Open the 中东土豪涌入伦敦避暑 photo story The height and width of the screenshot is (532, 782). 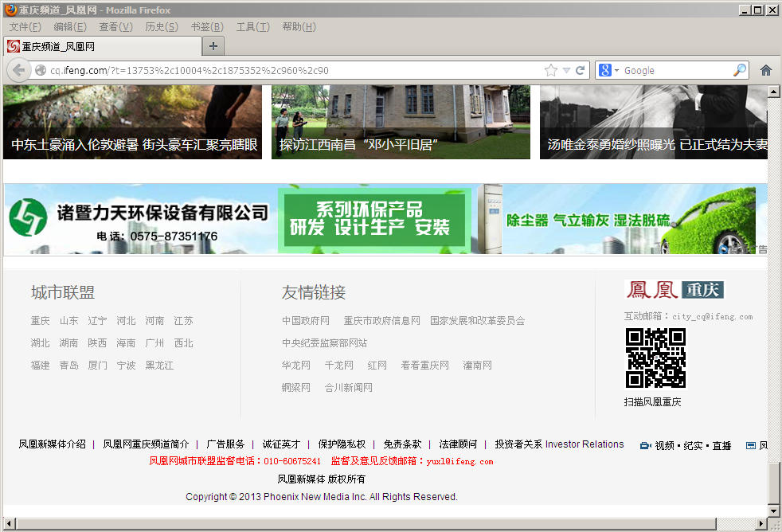133,122
